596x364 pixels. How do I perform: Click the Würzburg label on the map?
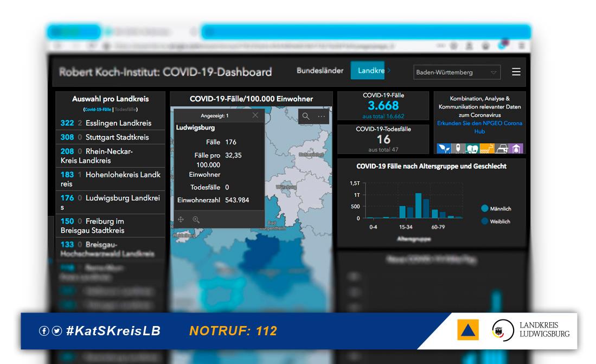pyautogui.click(x=286, y=187)
